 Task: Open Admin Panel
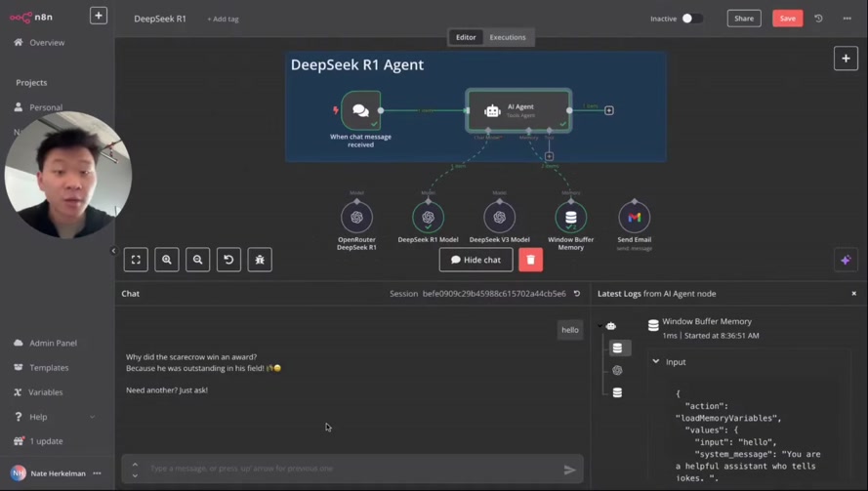(x=45, y=343)
